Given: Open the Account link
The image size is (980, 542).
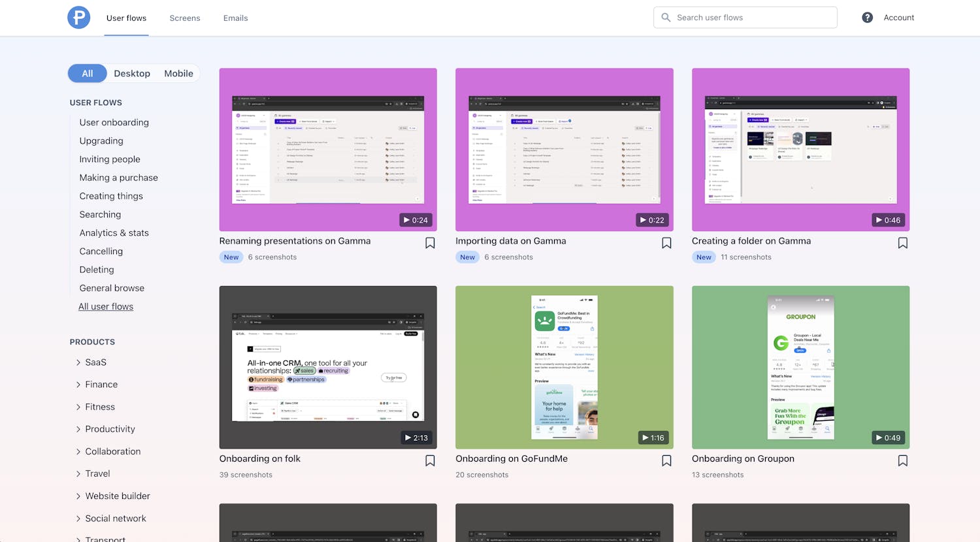Looking at the screenshot, I should click(898, 18).
